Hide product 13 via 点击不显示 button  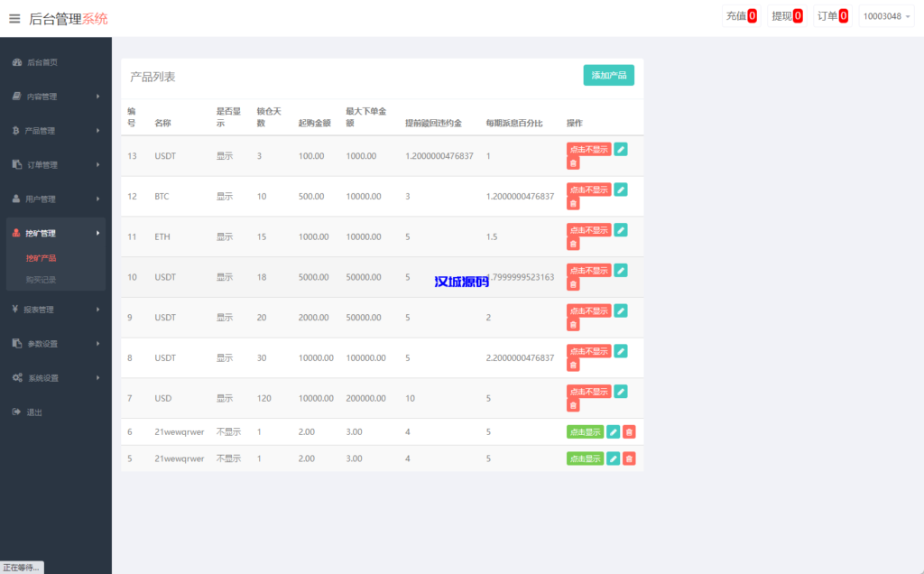(588, 150)
